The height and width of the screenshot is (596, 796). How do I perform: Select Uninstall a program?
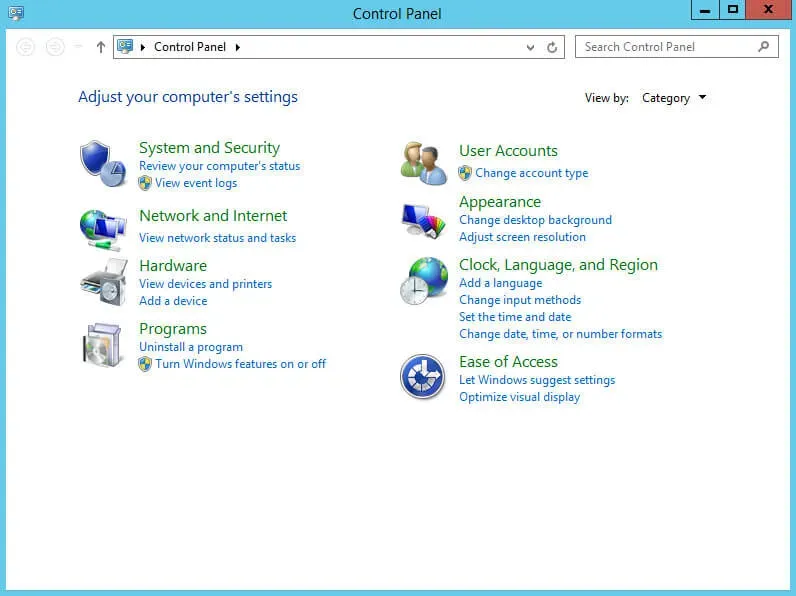point(191,347)
